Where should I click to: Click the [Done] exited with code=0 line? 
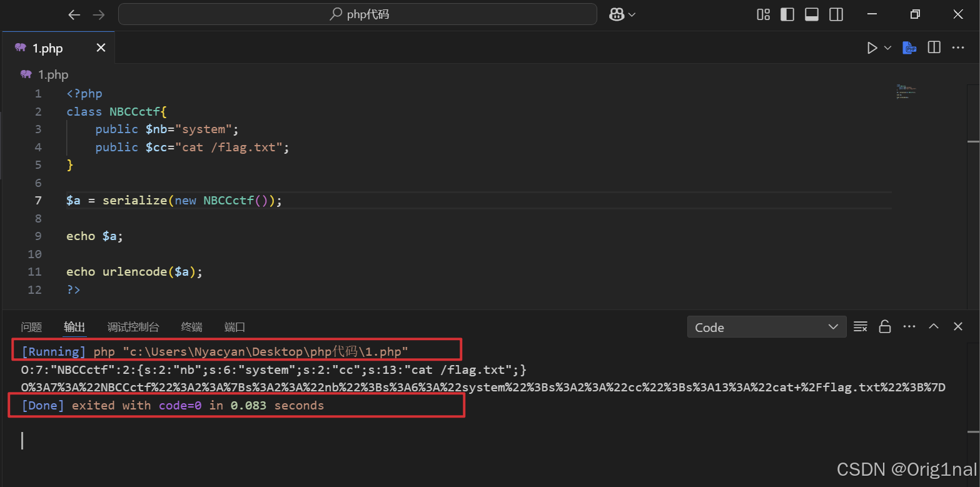[173, 406]
